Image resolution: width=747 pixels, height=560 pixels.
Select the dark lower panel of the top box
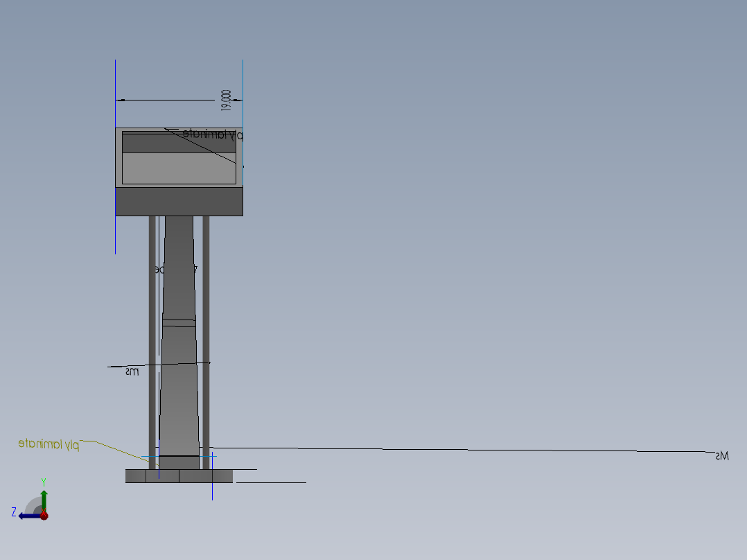(x=179, y=202)
